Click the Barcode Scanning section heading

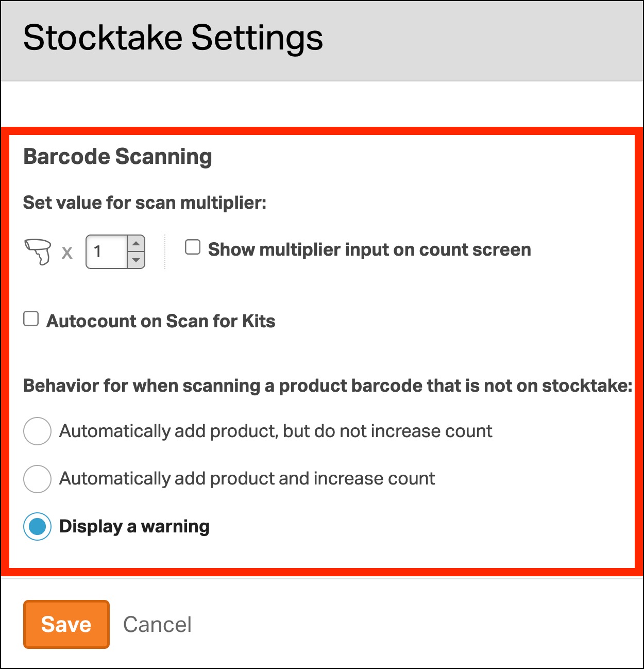coord(117,157)
